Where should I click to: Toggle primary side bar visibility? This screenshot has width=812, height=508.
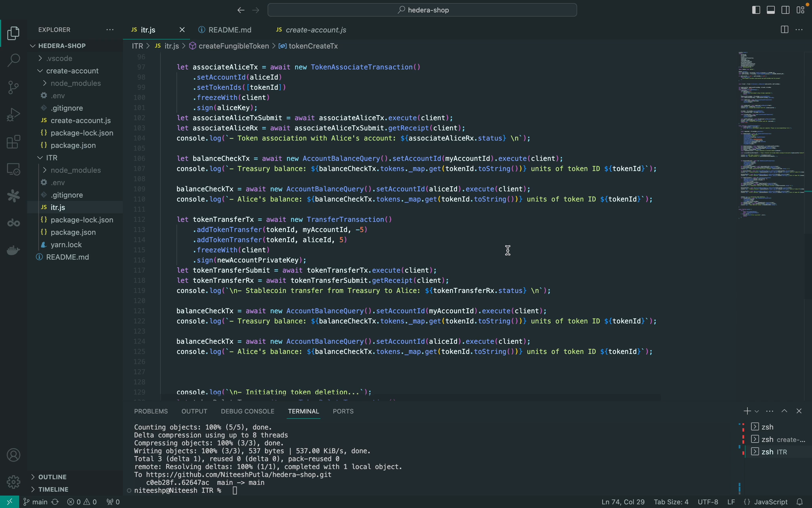pyautogui.click(x=756, y=10)
